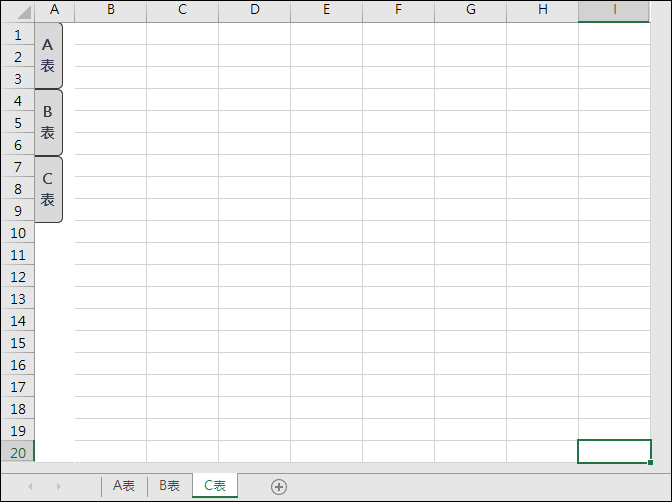Click the B表 shape button
This screenshot has width=672, height=502.
48,123
